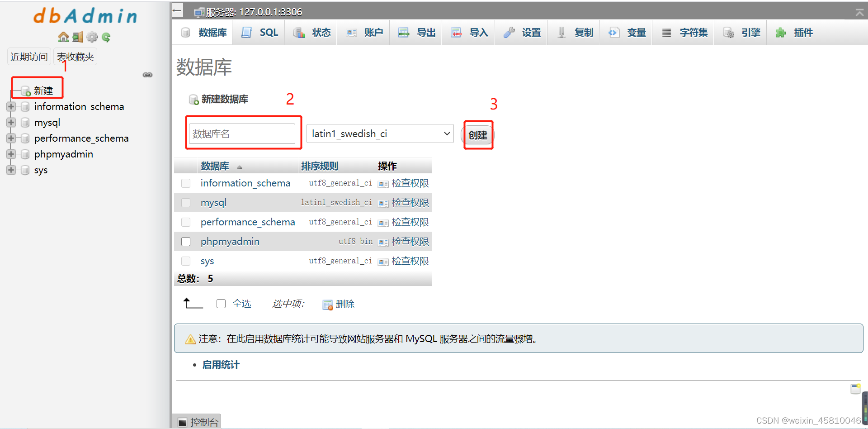Tick the phpmyadmin row checkbox
This screenshot has height=429, width=868.
coord(186,242)
